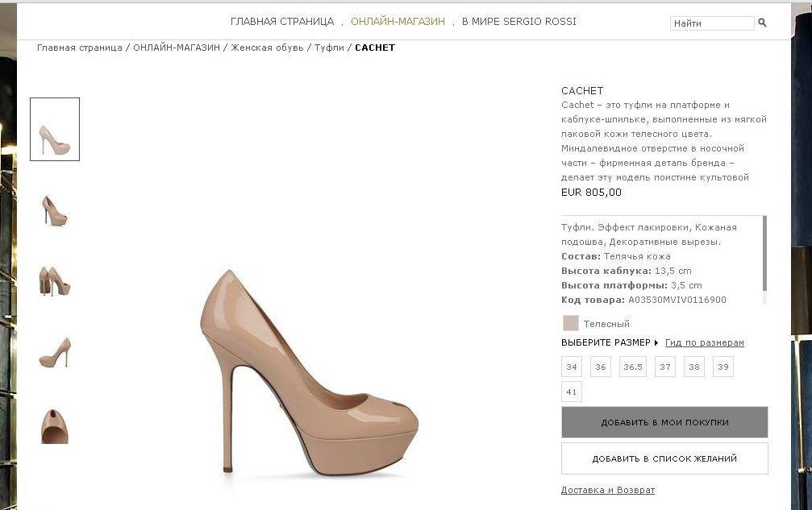The width and height of the screenshot is (812, 510).
Task: Select the first side-view shoe thumbnail
Action: click(55, 130)
